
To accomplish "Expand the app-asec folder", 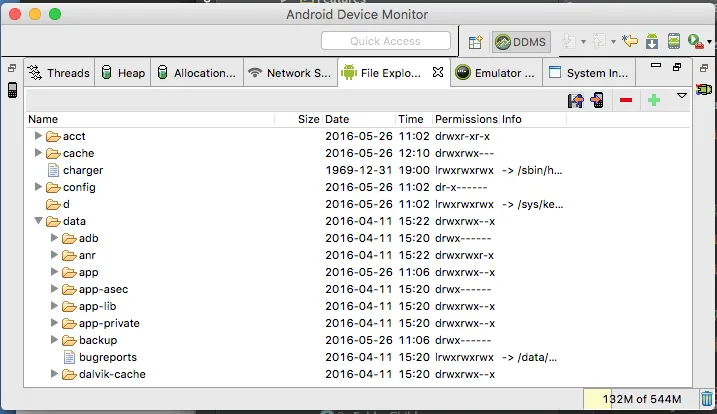I will pyautogui.click(x=54, y=288).
